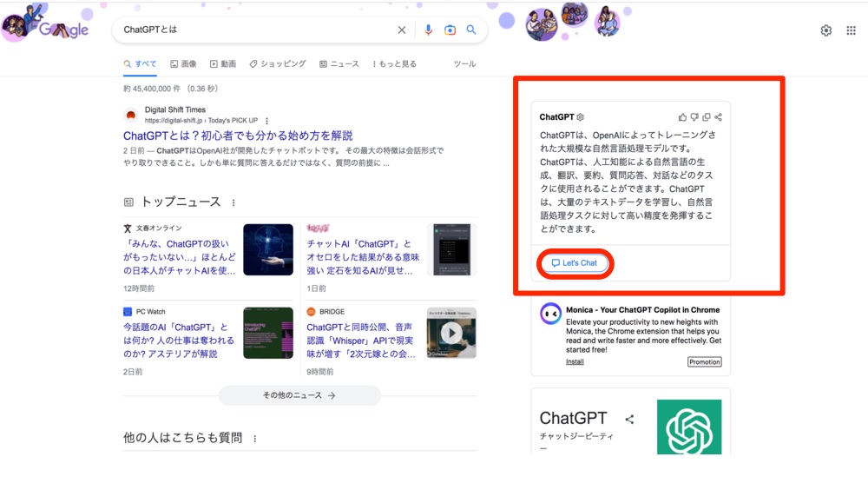Image resolution: width=868 pixels, height=490 pixels.
Task: Switch to the ニュース tab
Action: 339,64
